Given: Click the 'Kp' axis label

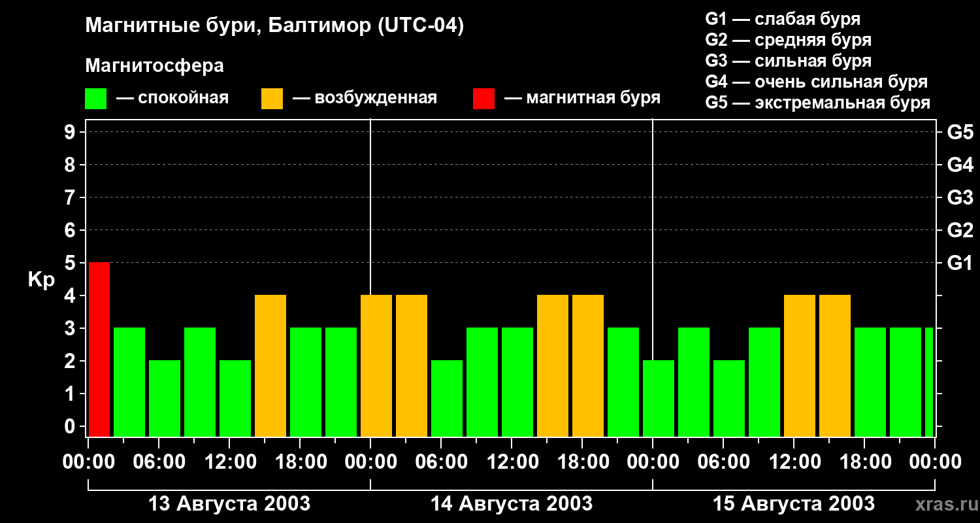Looking at the screenshot, I should pyautogui.click(x=41, y=280).
